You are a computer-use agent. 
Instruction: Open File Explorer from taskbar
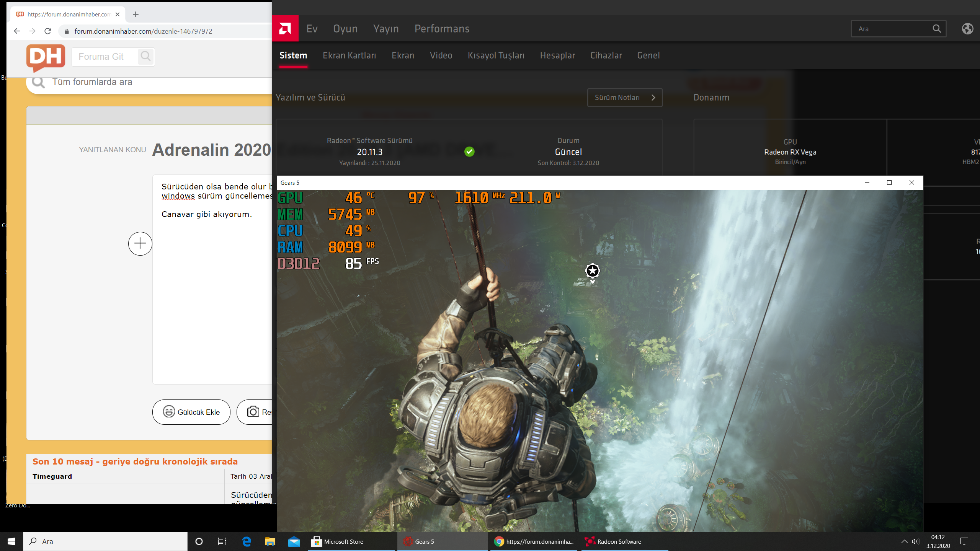[x=270, y=541]
